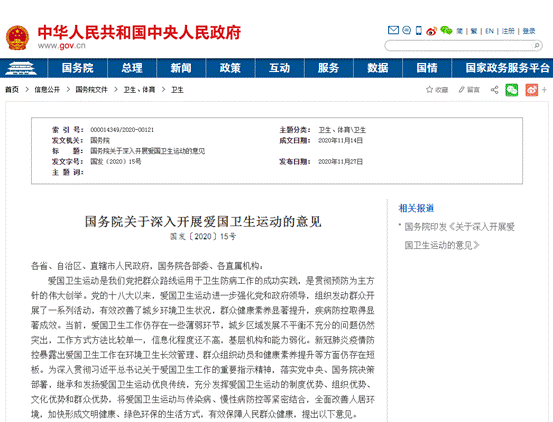
Task: Click index number 000014349/2020-00121
Action: [122, 130]
